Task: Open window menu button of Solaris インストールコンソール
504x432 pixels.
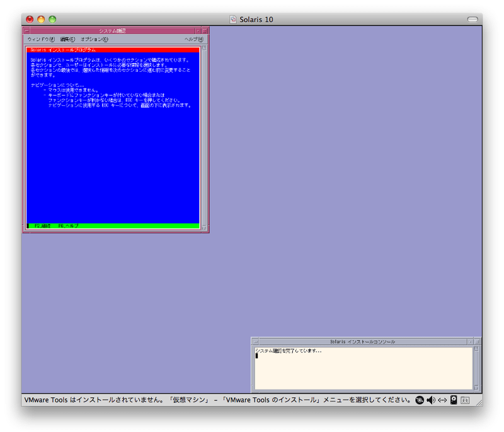Action: tap(255, 341)
